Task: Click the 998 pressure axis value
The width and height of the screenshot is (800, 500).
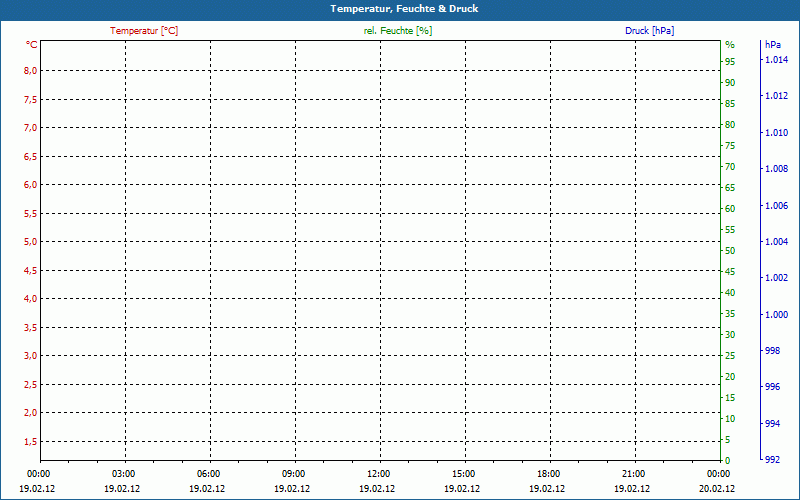Action: [x=773, y=351]
